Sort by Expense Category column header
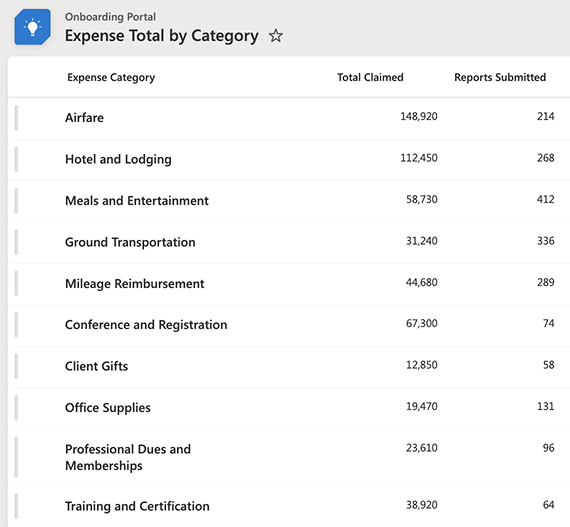This screenshot has height=527, width=570. pyautogui.click(x=111, y=77)
